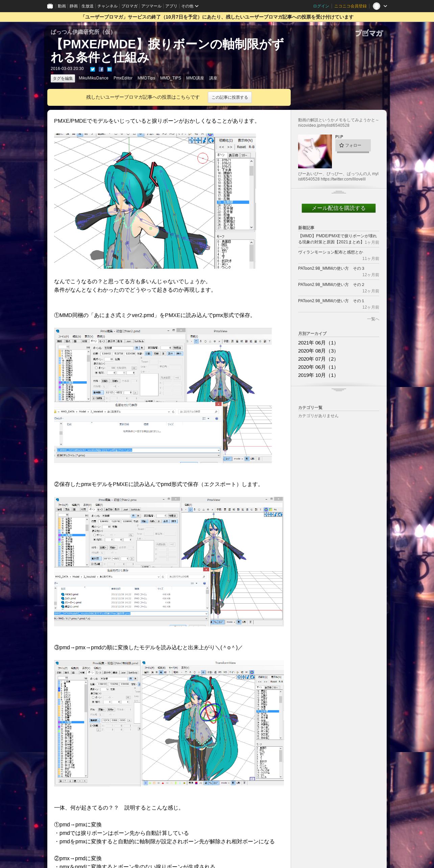Click the ログイン link
The width and height of the screenshot is (434, 868).
coord(321,6)
